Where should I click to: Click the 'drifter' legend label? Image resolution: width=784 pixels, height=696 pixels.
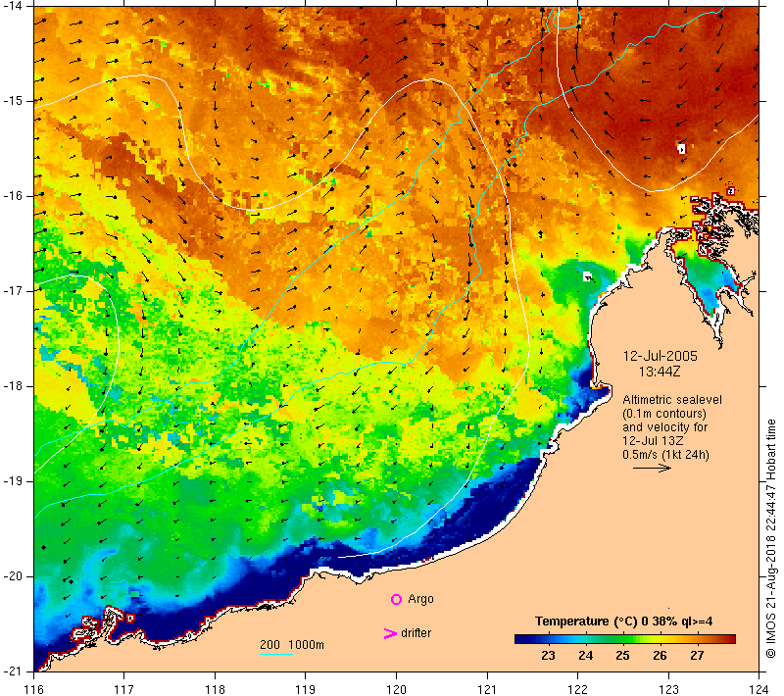pos(416,633)
